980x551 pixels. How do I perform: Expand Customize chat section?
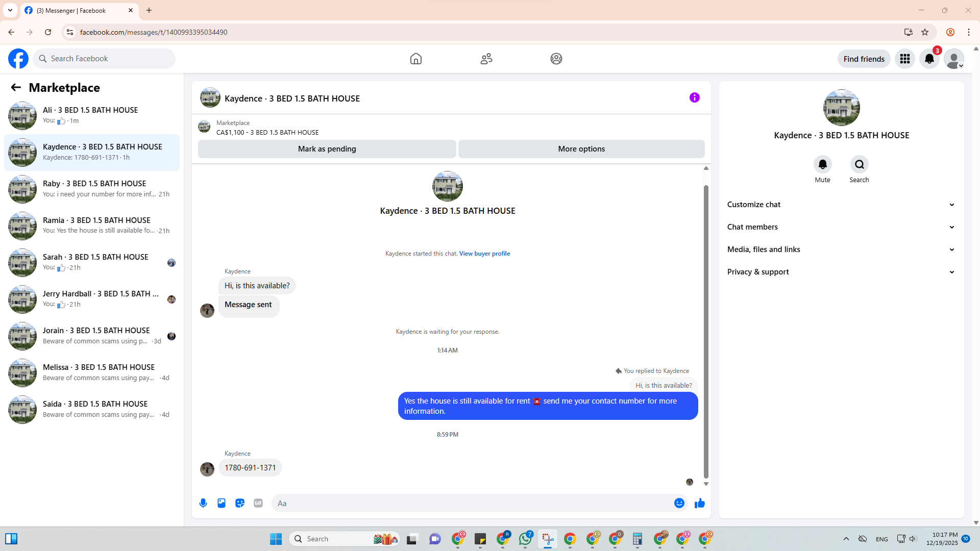(841, 205)
